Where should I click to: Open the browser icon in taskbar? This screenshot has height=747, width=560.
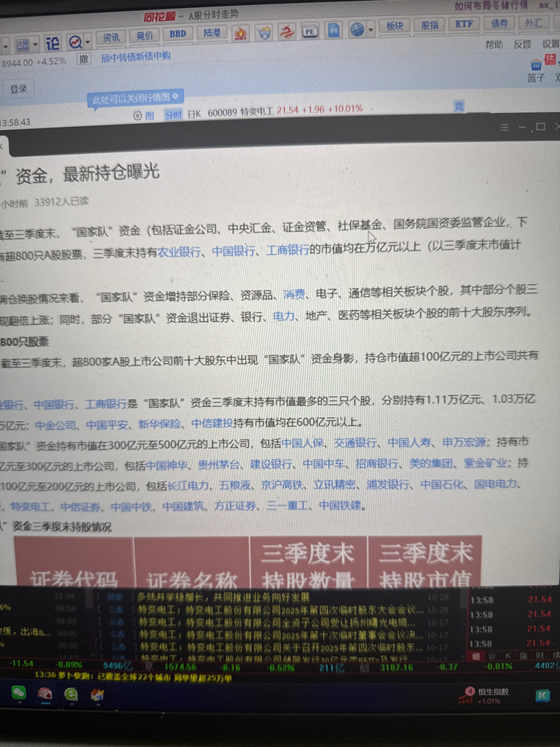tap(71, 694)
